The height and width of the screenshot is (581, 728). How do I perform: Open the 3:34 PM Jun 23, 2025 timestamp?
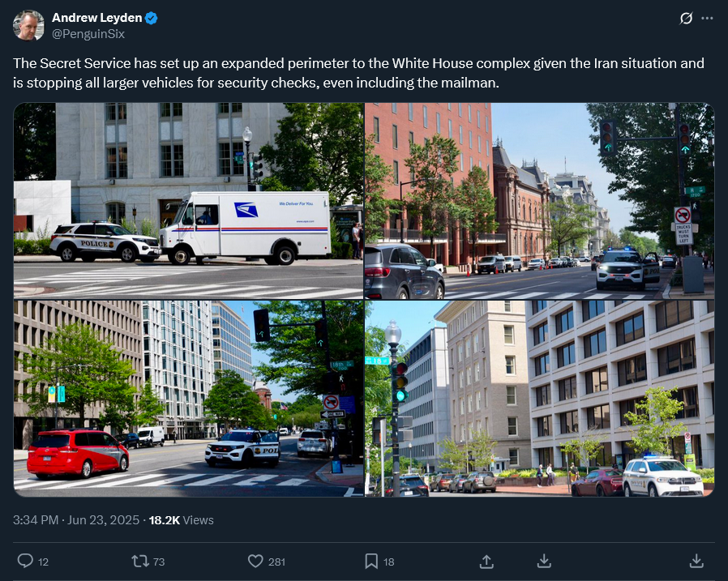pyautogui.click(x=76, y=520)
